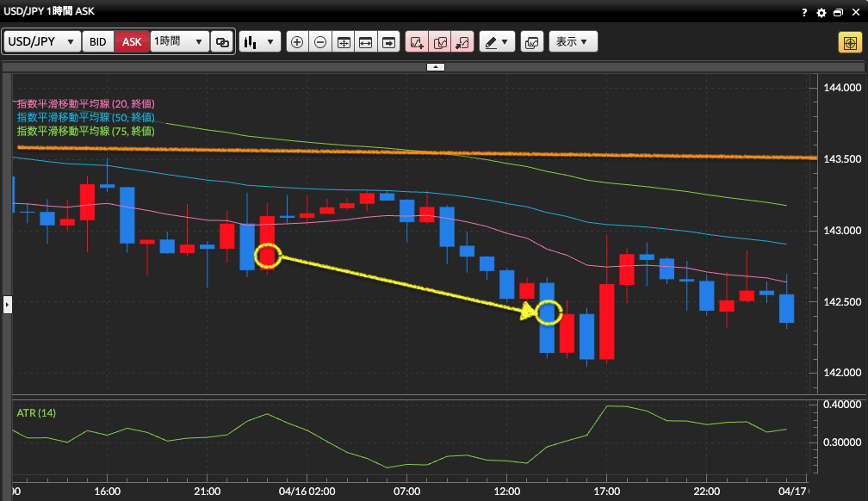Toggle the yellow crosshair button
The image size is (868, 501).
click(850, 42)
